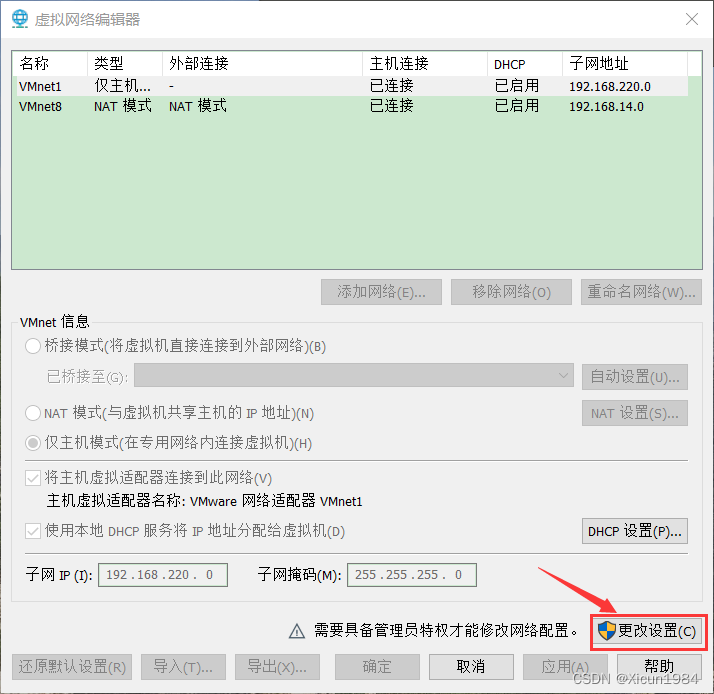Screen dimensions: 714x694
Task: Click the 导入(T)... button
Action: coord(183,667)
